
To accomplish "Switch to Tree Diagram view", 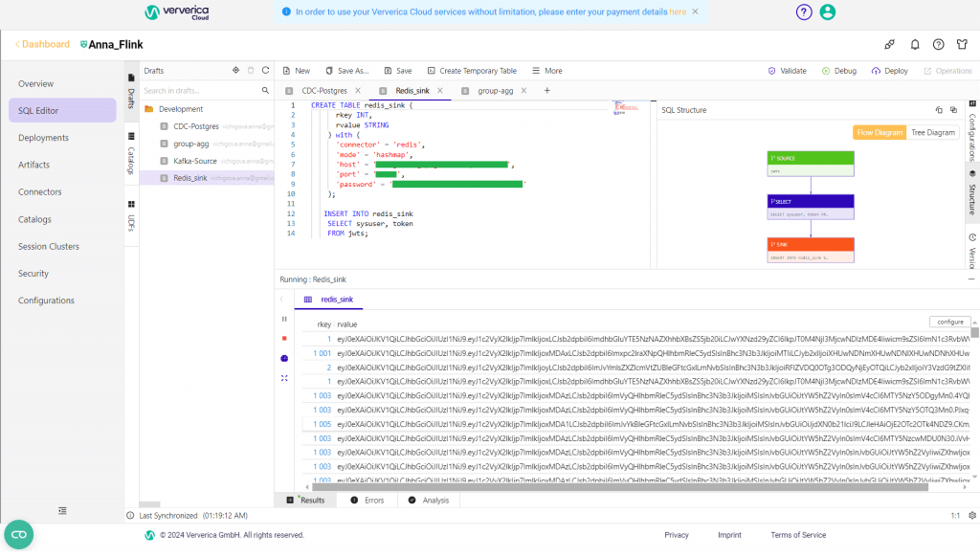I will pos(932,132).
